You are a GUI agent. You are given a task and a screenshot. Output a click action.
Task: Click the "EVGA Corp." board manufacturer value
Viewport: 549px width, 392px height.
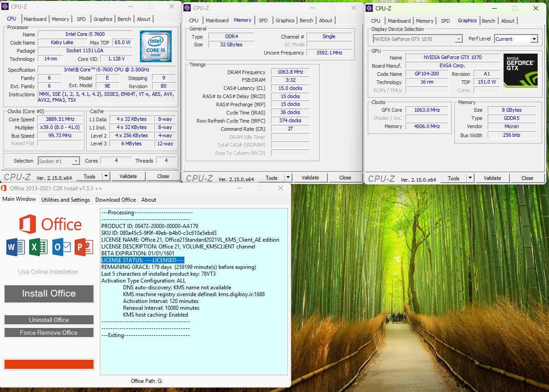[x=452, y=66]
